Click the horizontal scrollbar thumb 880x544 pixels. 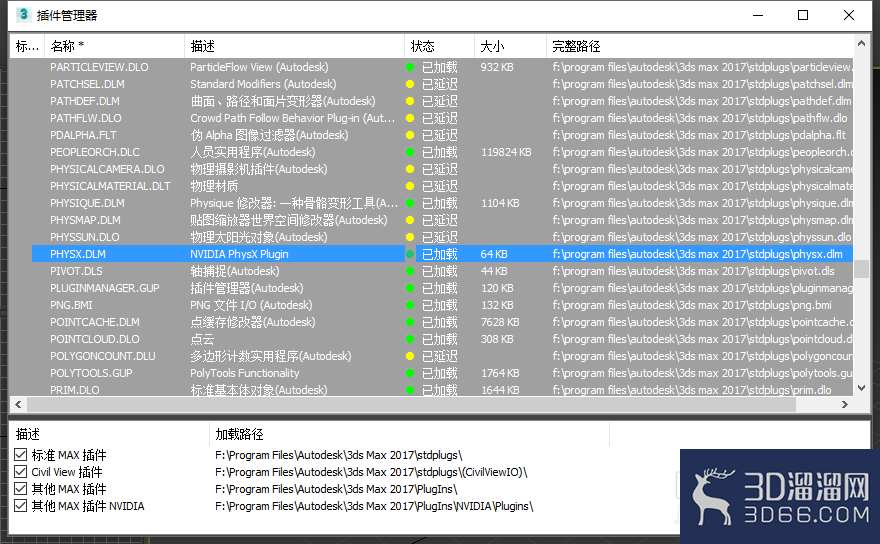411,404
